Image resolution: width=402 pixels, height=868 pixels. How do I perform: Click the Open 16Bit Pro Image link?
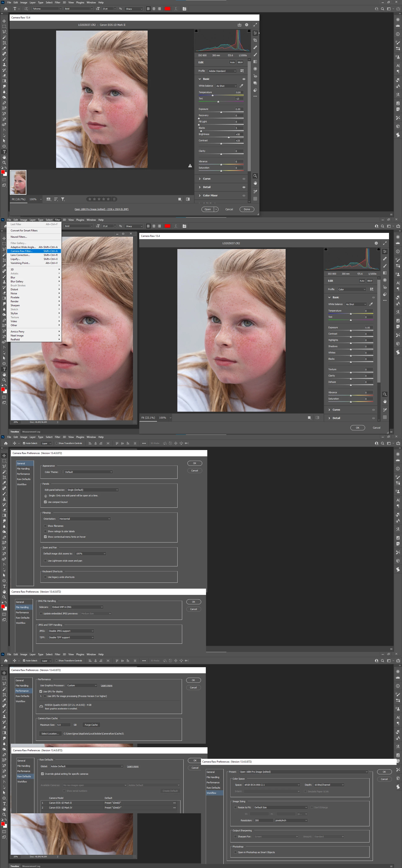pyautogui.click(x=101, y=209)
